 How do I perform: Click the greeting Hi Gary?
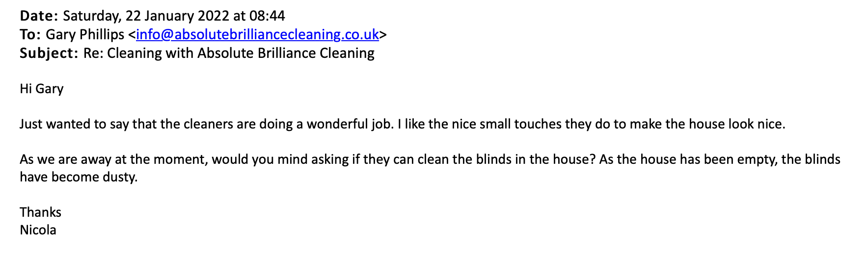pos(42,89)
